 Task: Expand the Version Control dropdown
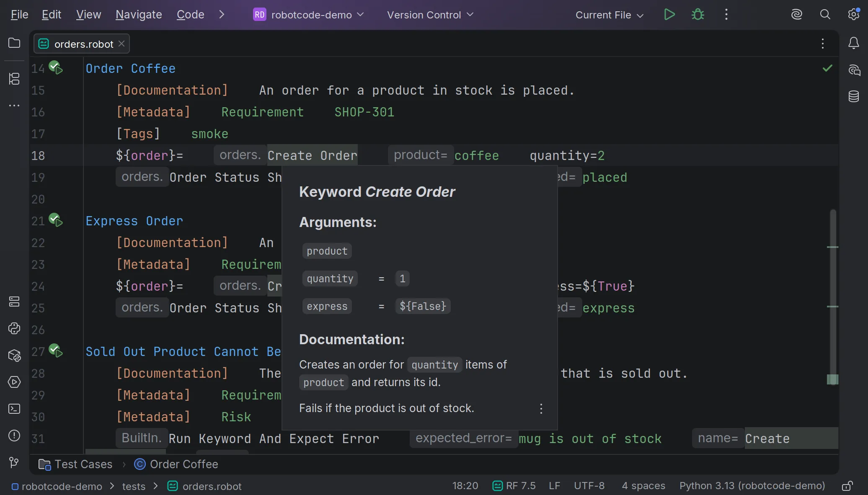pos(430,15)
